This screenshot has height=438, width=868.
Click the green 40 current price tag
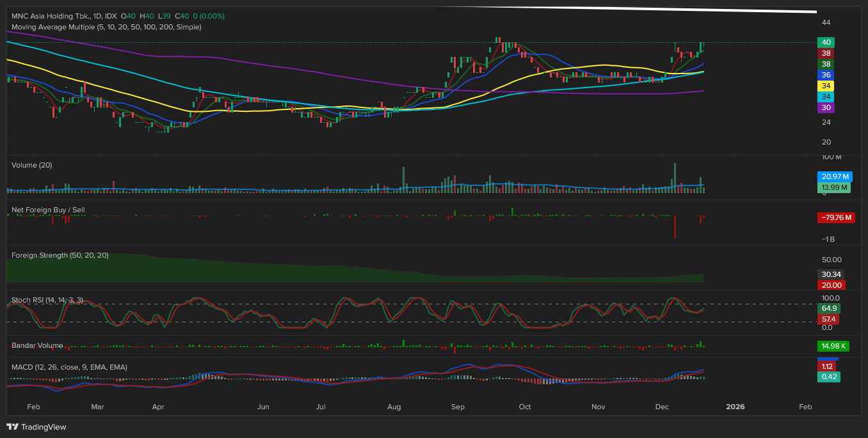coord(826,42)
